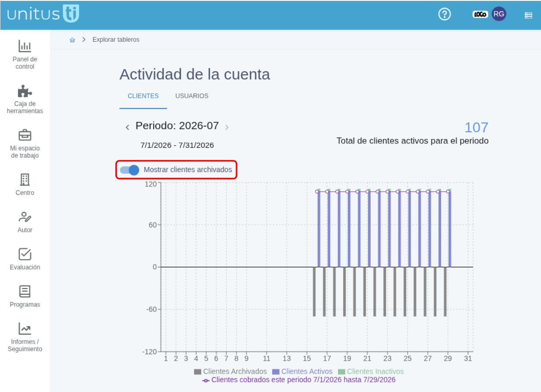
Task: Go to home via breadcrumb house icon
Action: [x=72, y=40]
